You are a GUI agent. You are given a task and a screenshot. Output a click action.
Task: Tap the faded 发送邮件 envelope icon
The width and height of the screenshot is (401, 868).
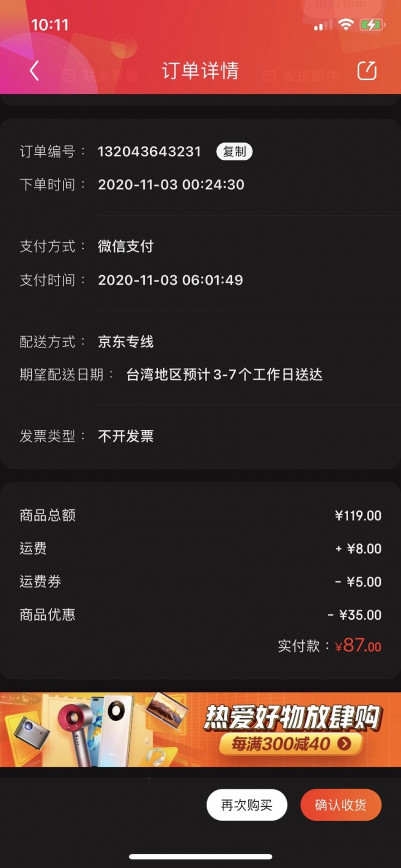pyautogui.click(x=269, y=75)
